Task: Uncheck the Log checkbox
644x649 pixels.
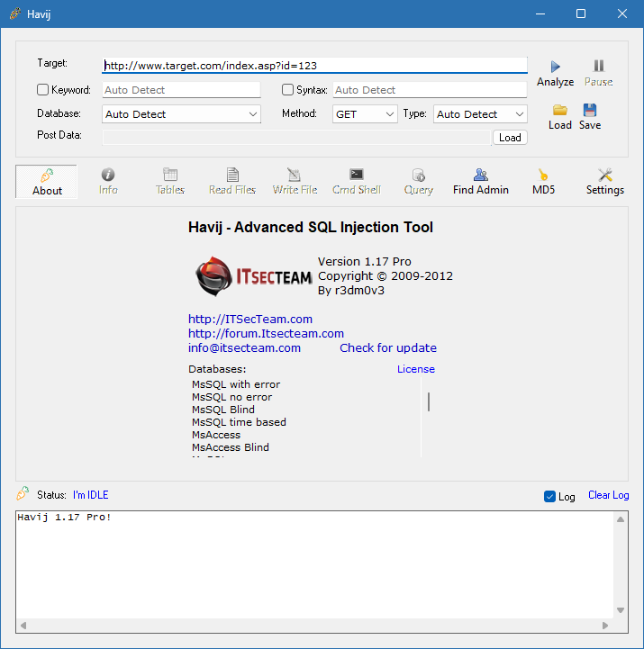Action: click(549, 496)
